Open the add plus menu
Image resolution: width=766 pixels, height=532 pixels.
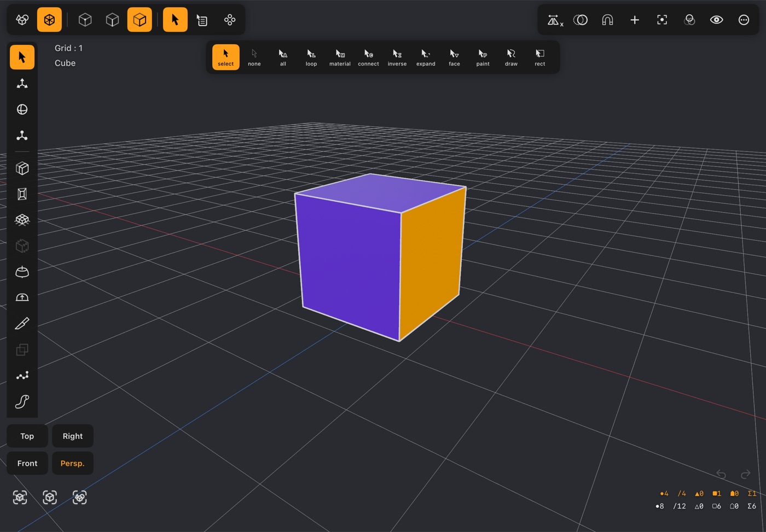click(x=635, y=20)
